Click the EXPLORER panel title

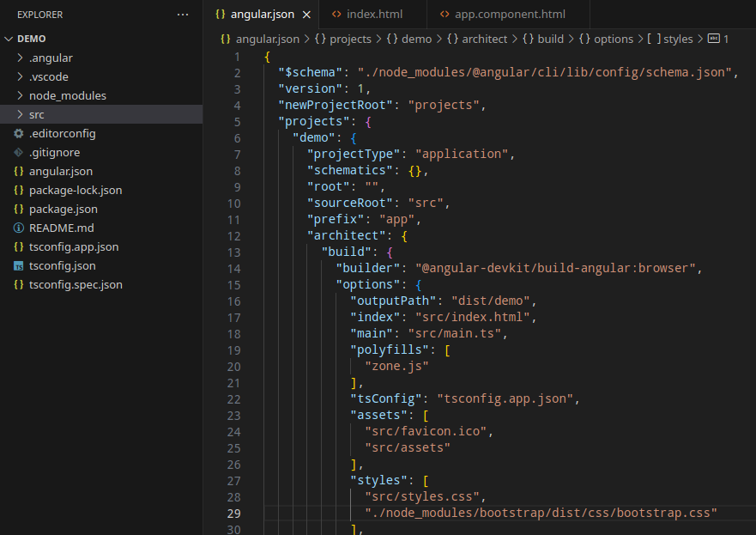point(39,15)
